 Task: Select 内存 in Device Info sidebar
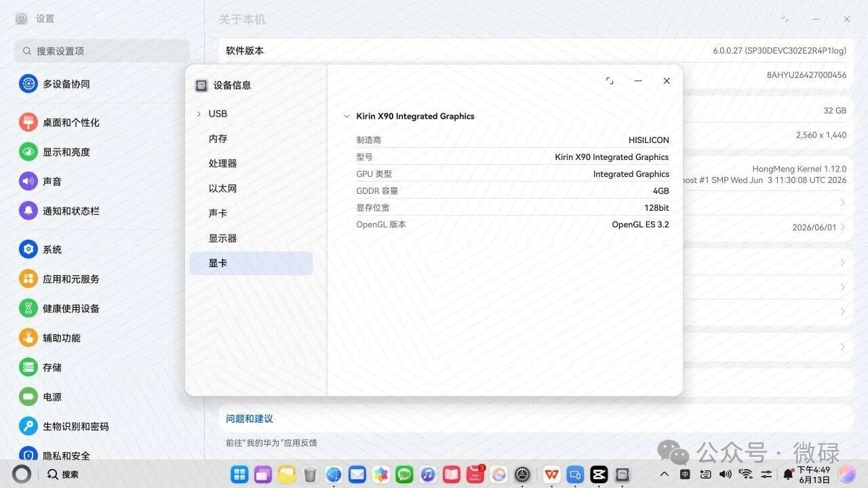(x=251, y=138)
